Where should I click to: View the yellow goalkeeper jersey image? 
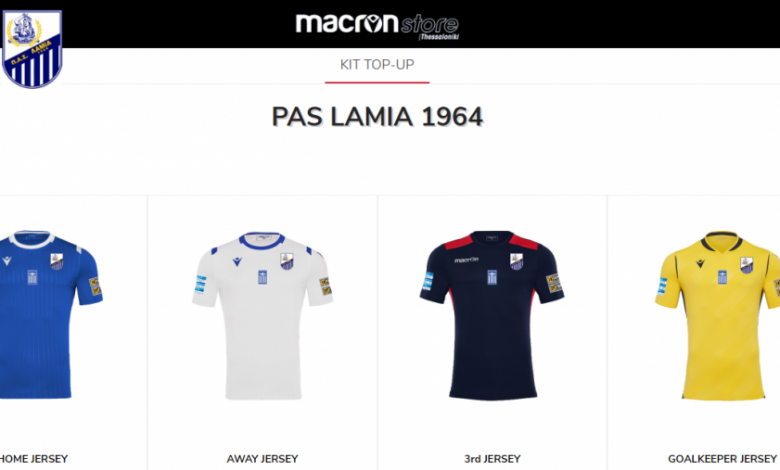click(x=718, y=316)
